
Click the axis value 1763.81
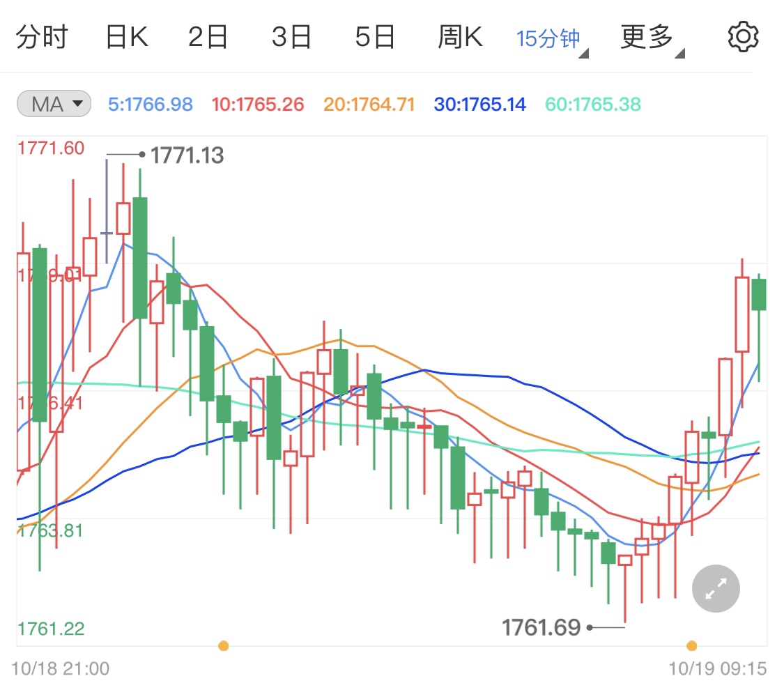(x=50, y=530)
